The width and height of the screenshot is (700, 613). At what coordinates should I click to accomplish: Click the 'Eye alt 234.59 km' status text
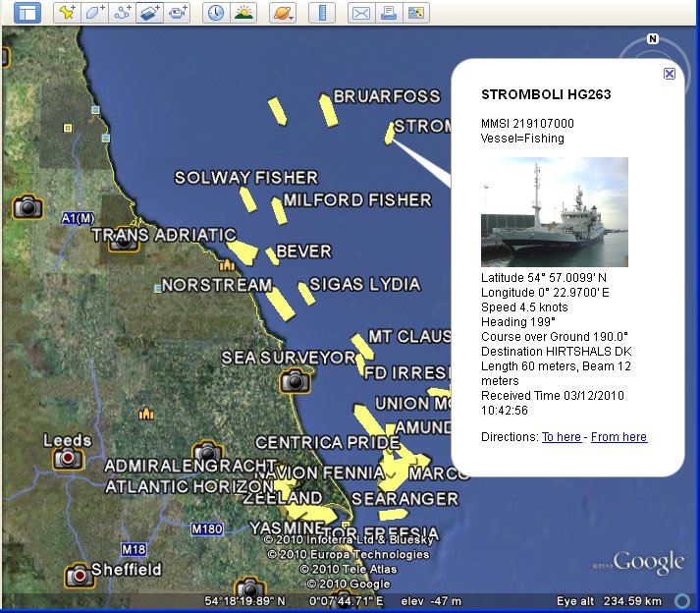coord(610,600)
